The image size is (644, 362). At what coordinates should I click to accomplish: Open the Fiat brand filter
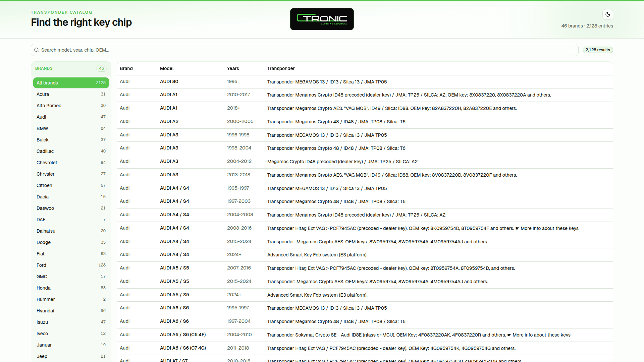click(71, 254)
